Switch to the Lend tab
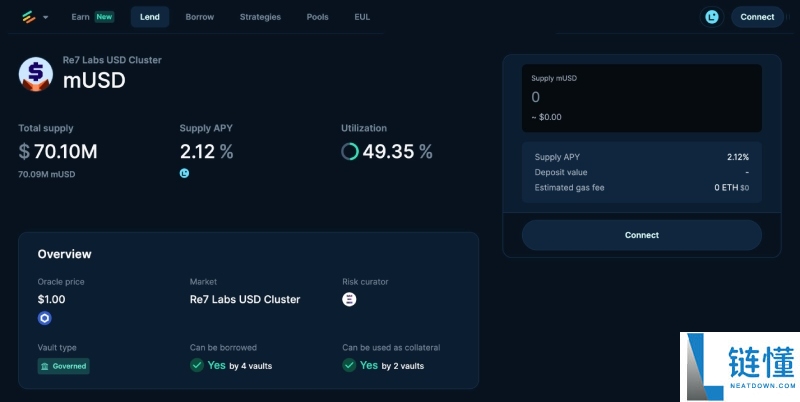Image resolution: width=800 pixels, height=402 pixels. coord(150,17)
